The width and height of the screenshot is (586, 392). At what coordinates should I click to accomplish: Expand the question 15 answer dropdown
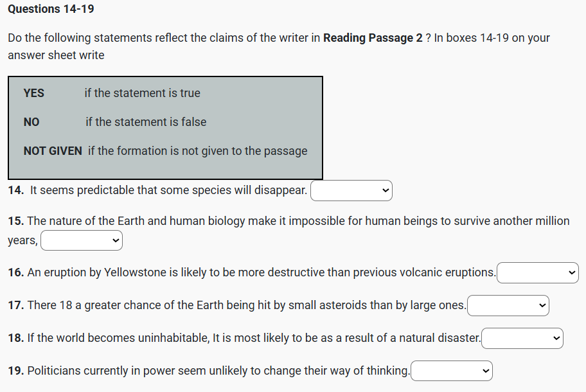pyautogui.click(x=81, y=241)
